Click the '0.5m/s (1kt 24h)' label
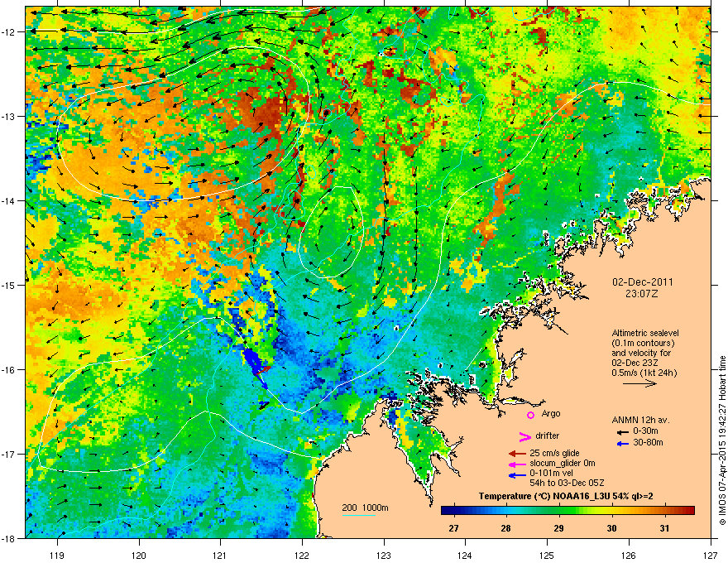728x563 pixels. [x=644, y=373]
